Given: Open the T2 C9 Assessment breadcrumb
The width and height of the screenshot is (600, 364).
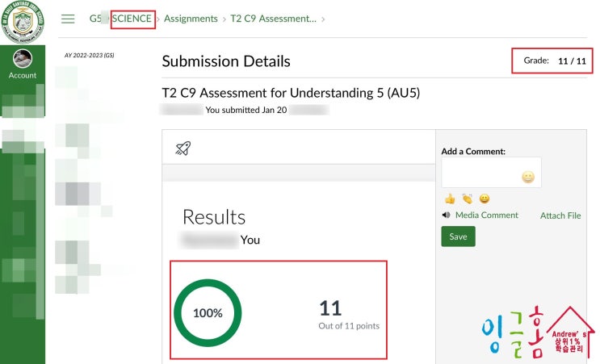Looking at the screenshot, I should click(x=273, y=19).
